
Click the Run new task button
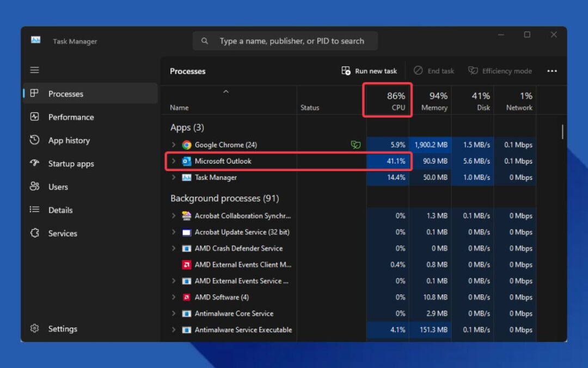pos(369,71)
